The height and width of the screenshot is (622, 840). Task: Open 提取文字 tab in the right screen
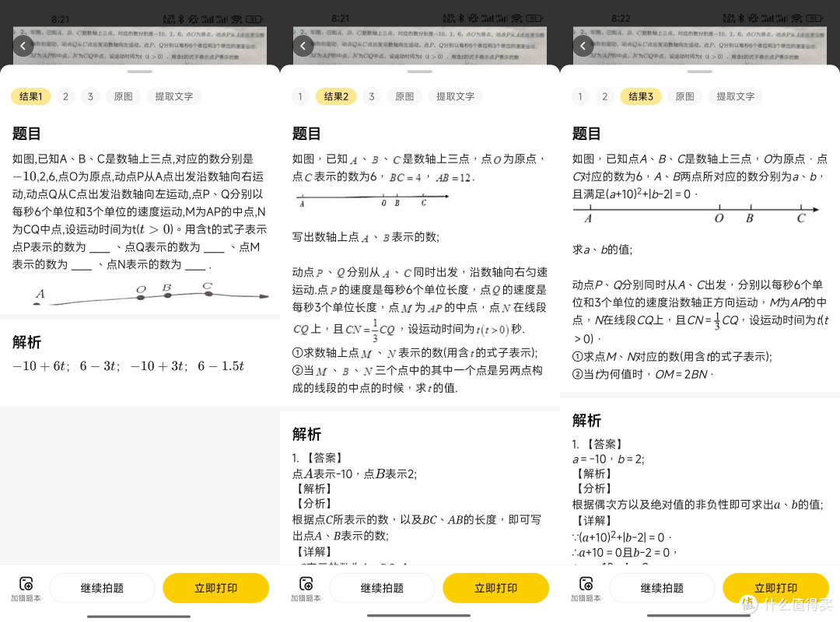click(736, 96)
